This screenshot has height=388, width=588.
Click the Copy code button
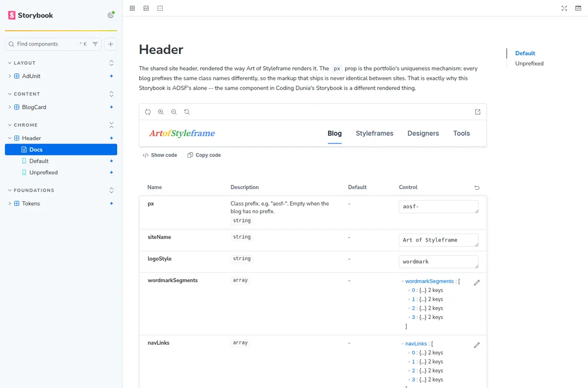(204, 155)
